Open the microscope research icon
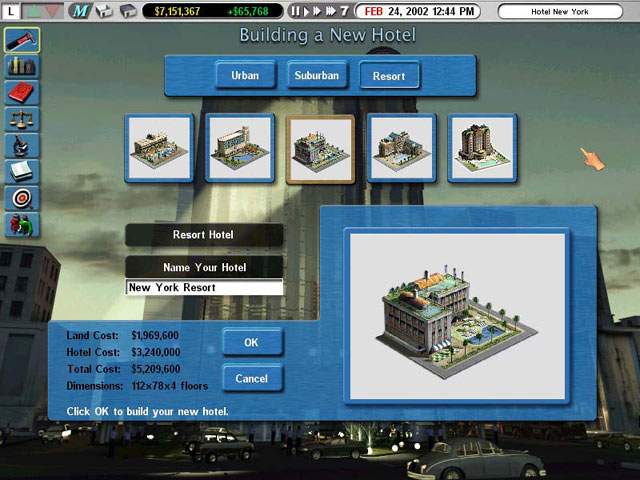Screen dimensions: 640x480 point(22,145)
